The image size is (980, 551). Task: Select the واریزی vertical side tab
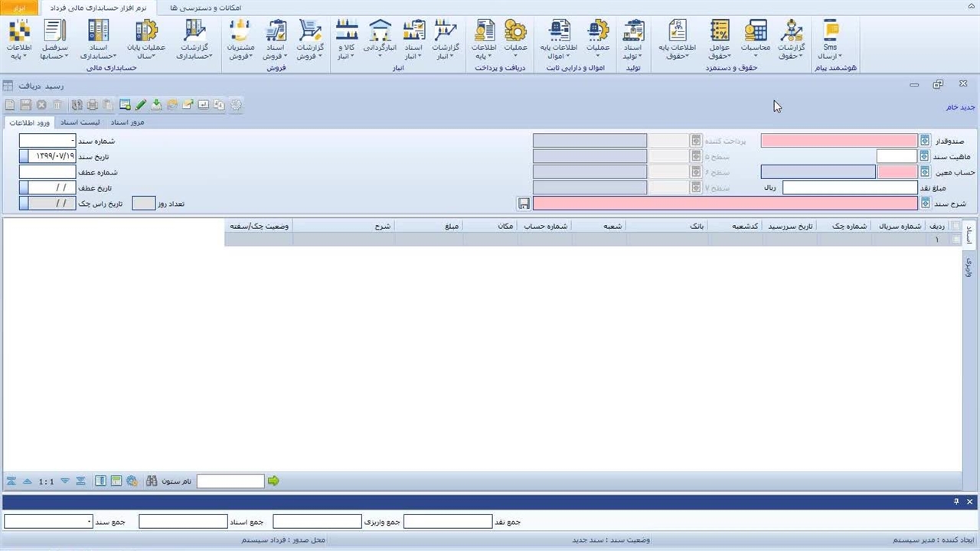tap(969, 266)
